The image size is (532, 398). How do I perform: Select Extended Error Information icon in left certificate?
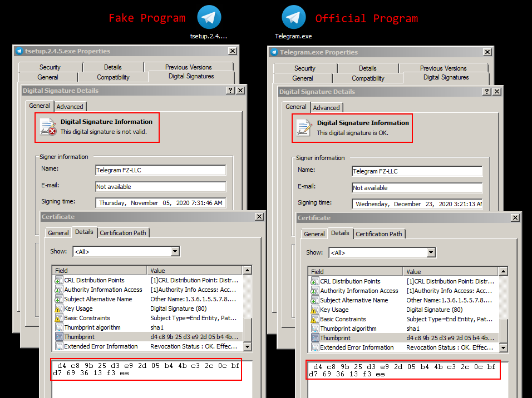(x=58, y=346)
